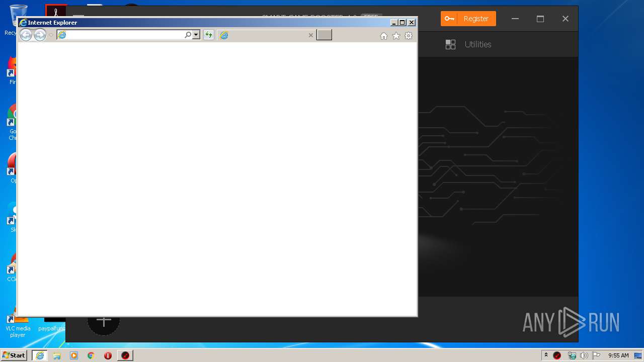Open the network tray icon
This screenshot has width=644, height=362.
click(572, 355)
